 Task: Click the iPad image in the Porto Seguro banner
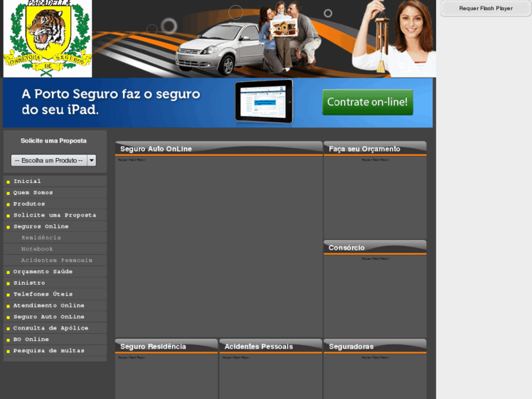click(x=264, y=102)
